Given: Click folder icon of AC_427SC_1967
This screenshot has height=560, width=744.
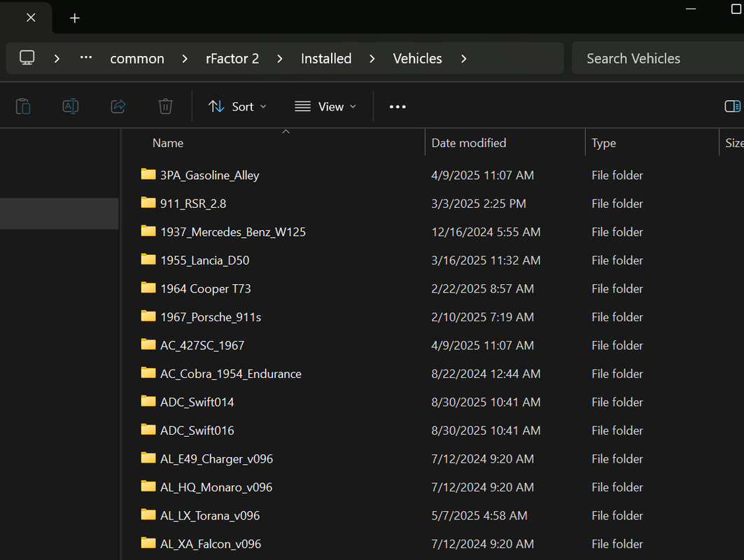Looking at the screenshot, I should click(x=148, y=344).
